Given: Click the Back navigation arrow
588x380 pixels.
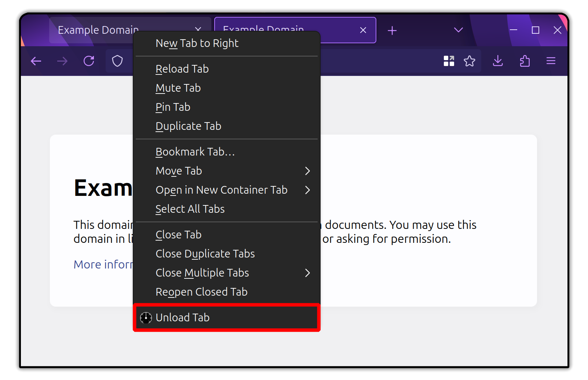Looking at the screenshot, I should click(36, 61).
